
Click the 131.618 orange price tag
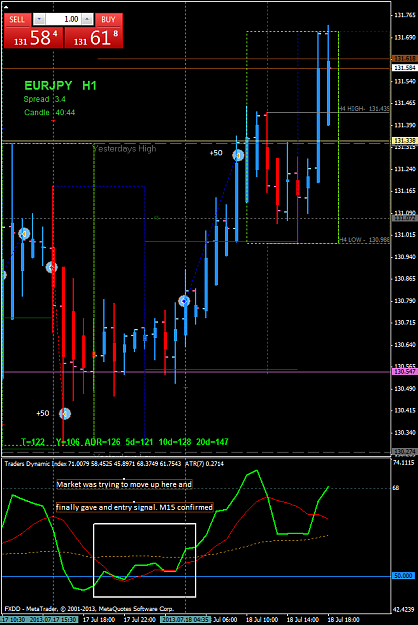pyautogui.click(x=405, y=59)
